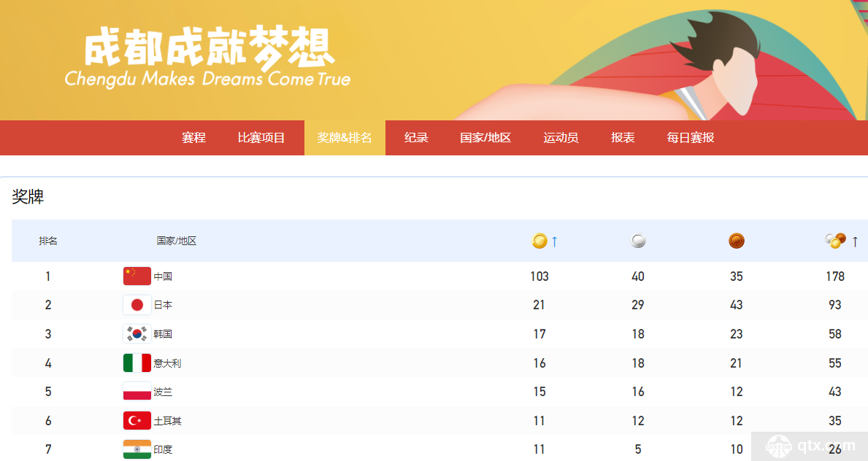The image size is (868, 461).
Task: Sort by gold medals using blue arrow
Action: coord(554,241)
